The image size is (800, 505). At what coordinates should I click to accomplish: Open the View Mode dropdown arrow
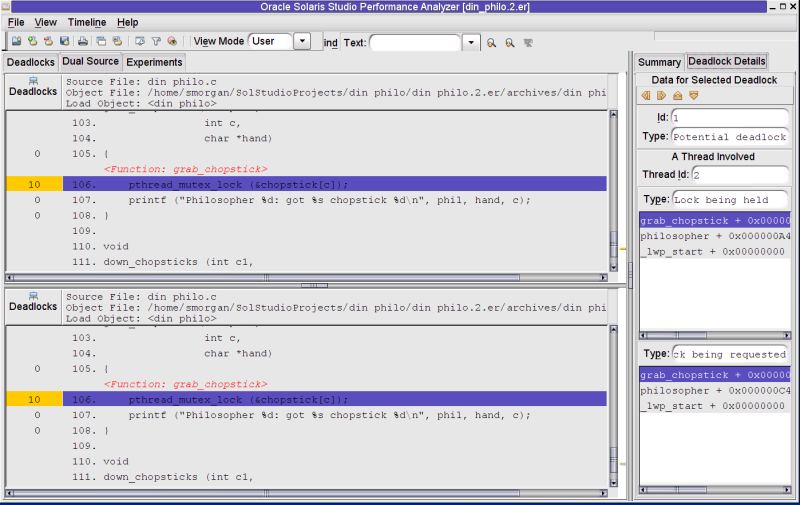302,41
